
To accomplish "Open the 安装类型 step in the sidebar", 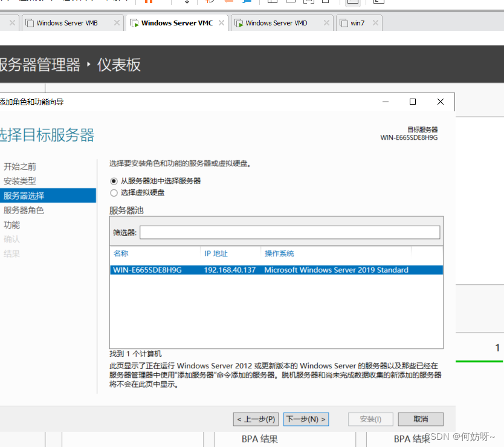I will (x=20, y=181).
